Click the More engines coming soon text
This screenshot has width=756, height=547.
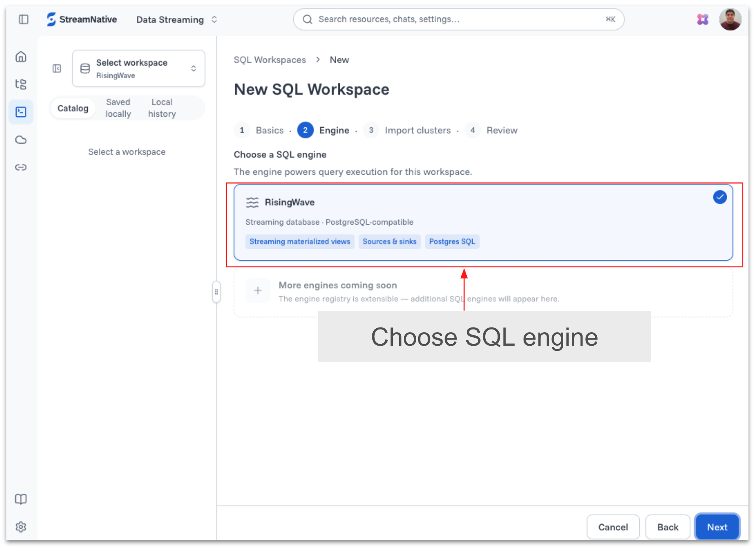338,285
